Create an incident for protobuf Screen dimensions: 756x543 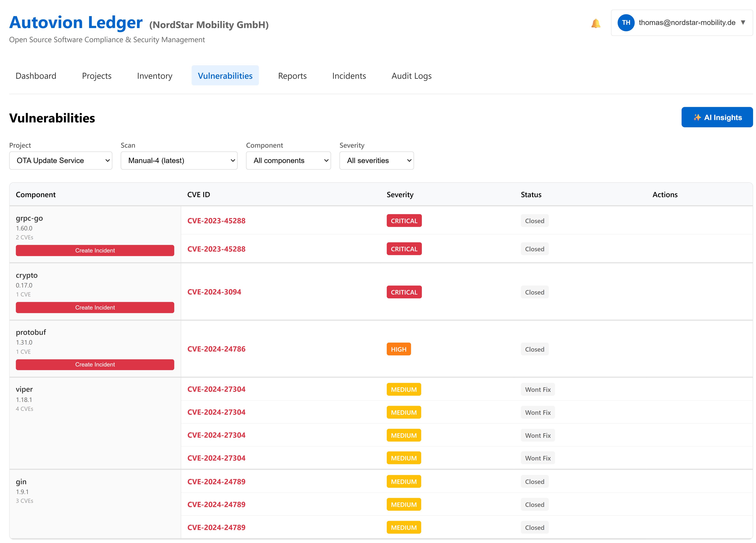95,364
